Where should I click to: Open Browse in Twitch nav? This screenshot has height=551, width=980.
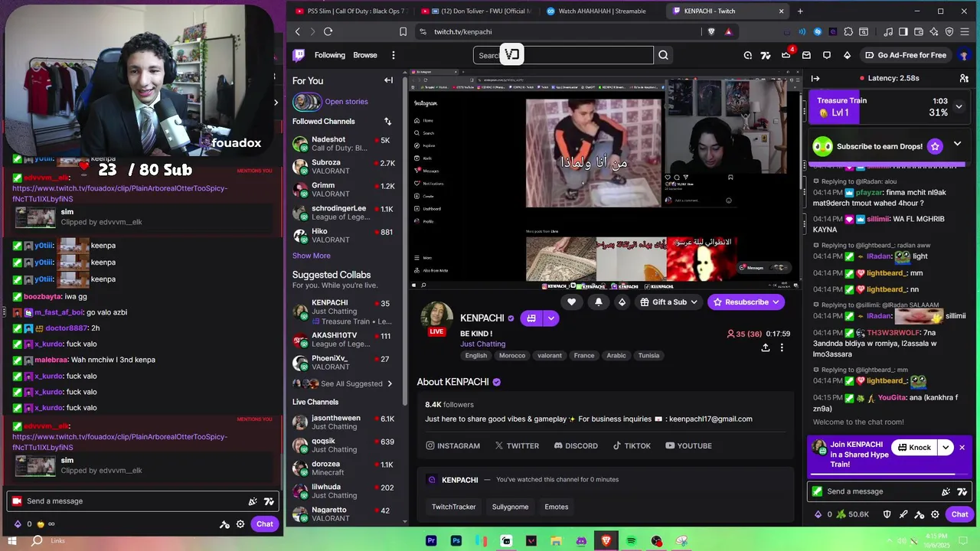(365, 55)
